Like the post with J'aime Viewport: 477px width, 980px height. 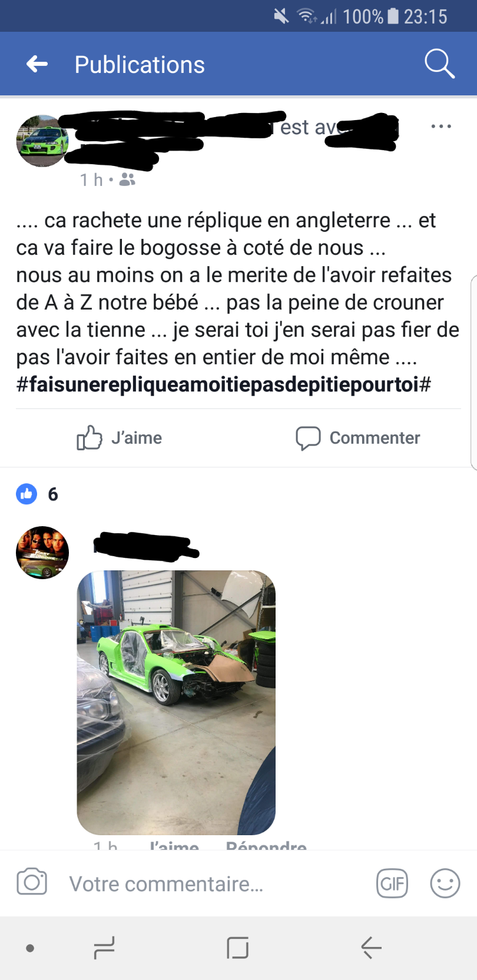(120, 438)
